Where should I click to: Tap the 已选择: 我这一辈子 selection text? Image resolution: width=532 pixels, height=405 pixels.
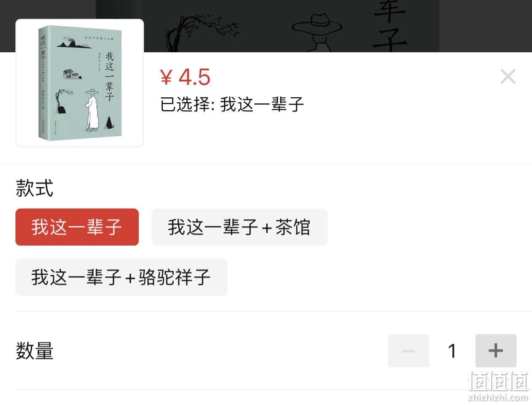(x=232, y=104)
